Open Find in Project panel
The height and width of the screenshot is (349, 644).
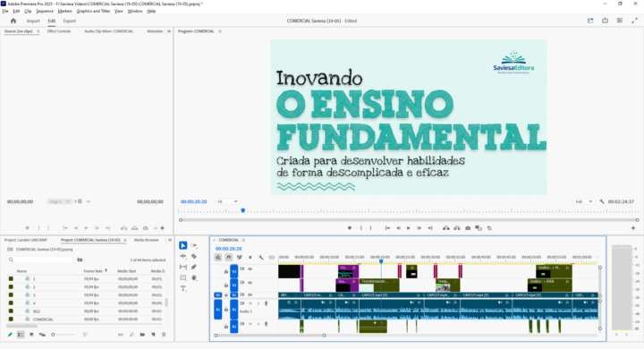click(x=131, y=335)
